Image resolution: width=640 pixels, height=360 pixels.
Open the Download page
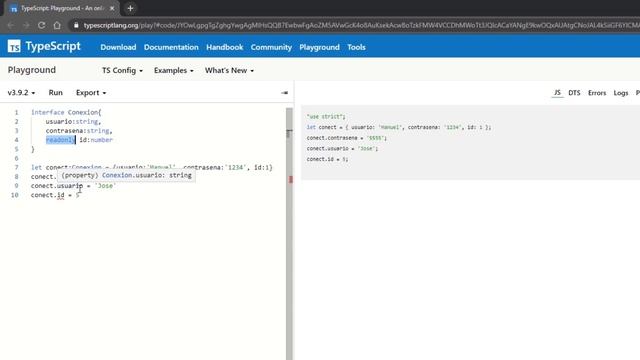(118, 47)
